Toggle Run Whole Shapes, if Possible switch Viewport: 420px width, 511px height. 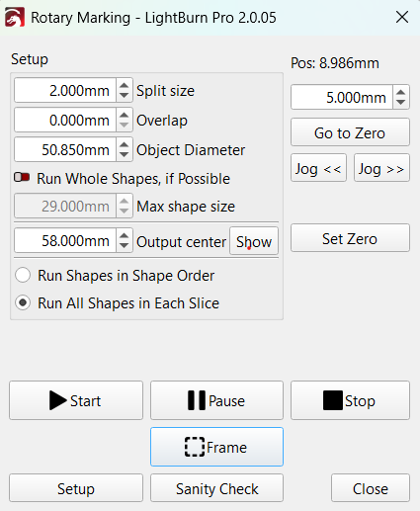pyautogui.click(x=22, y=178)
